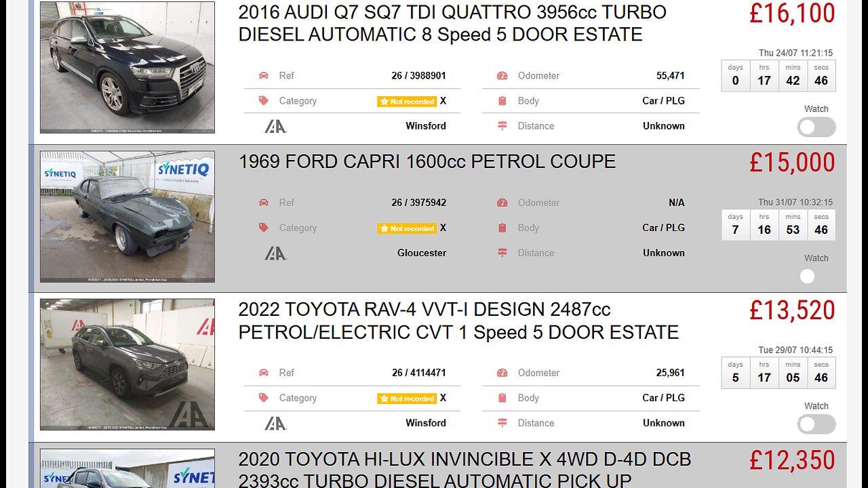The width and height of the screenshot is (868, 488).
Task: Click the Distance signpost icon in Audi Q7 listing
Action: [502, 126]
